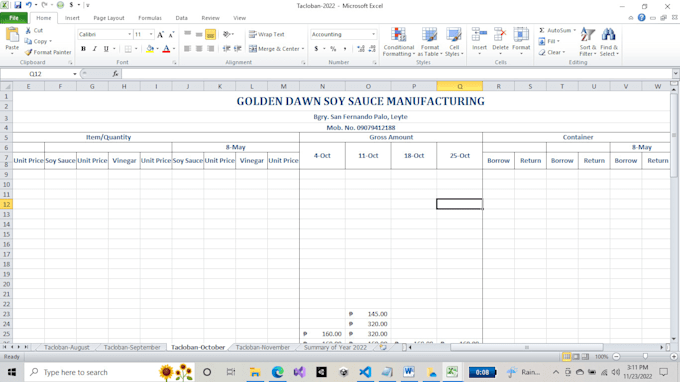Apply red font color A
This screenshot has height=382, width=680.
166,49
